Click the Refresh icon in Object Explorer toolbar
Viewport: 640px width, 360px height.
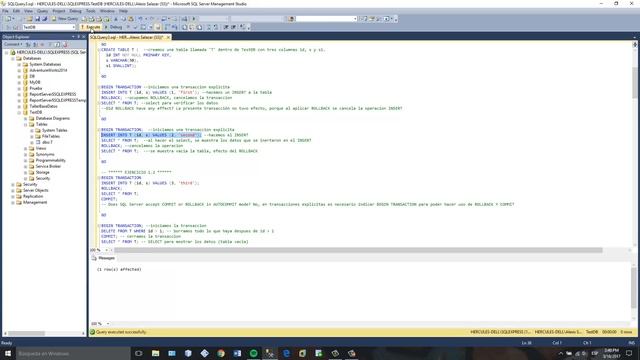[58, 44]
